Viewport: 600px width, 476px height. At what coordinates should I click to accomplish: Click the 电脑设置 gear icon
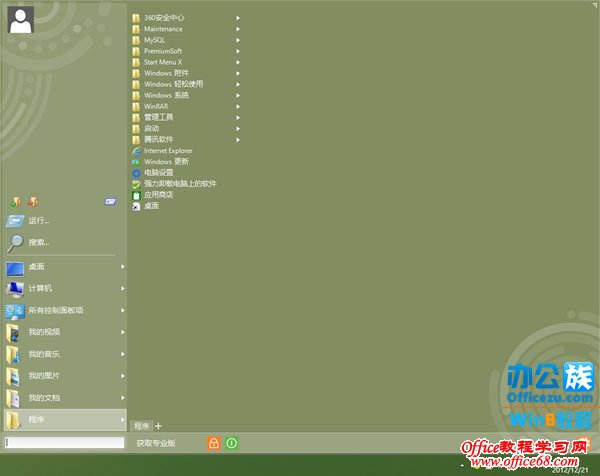[x=136, y=173]
